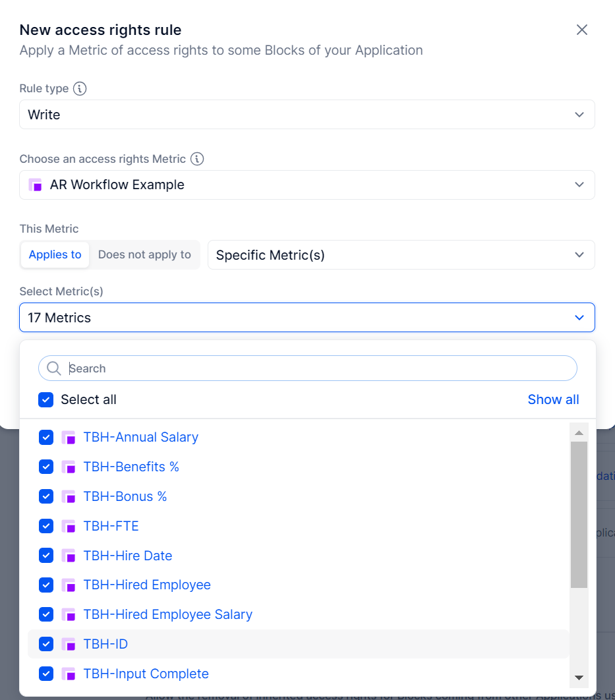Click the TBH-FTE metric icon
This screenshot has height=700, width=615.
coord(69,526)
